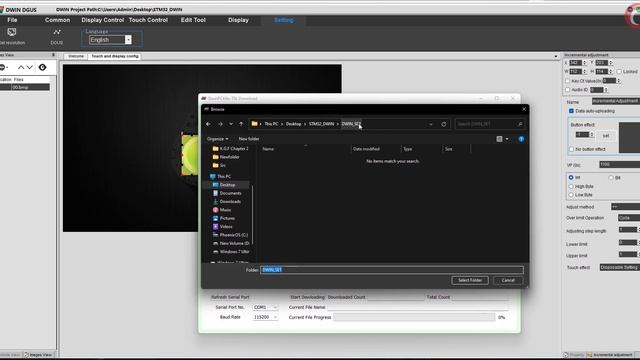Click the yellow folder icon in address bar
640x360 pixels.
point(254,124)
